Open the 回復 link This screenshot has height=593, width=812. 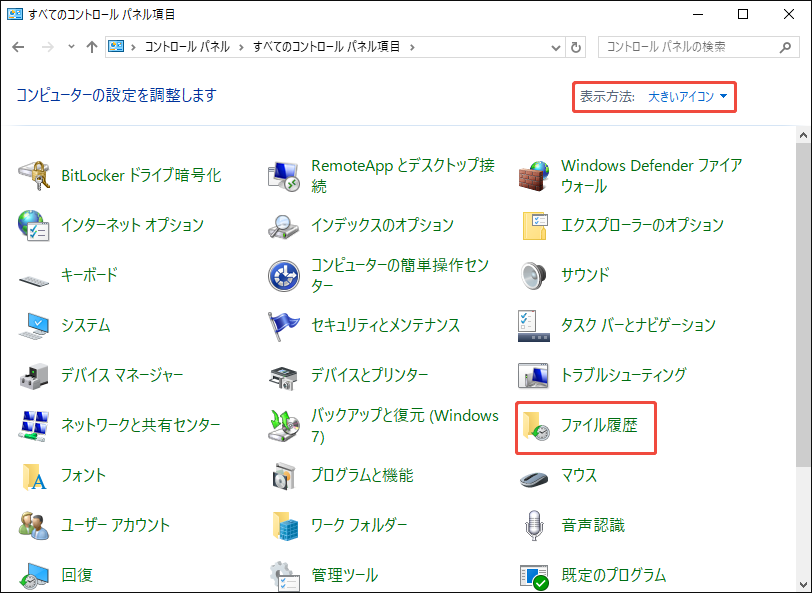tap(77, 575)
